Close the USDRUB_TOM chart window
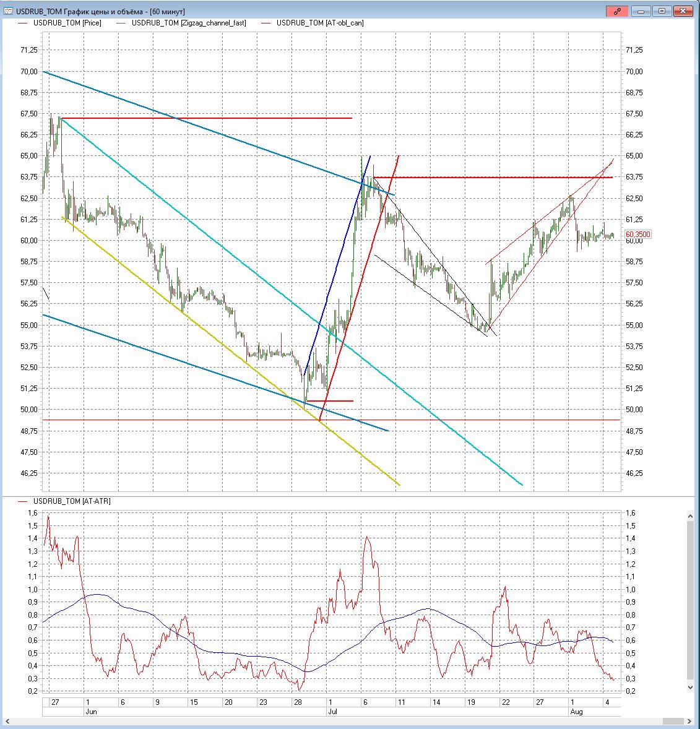The height and width of the screenshot is (729, 700). click(683, 11)
